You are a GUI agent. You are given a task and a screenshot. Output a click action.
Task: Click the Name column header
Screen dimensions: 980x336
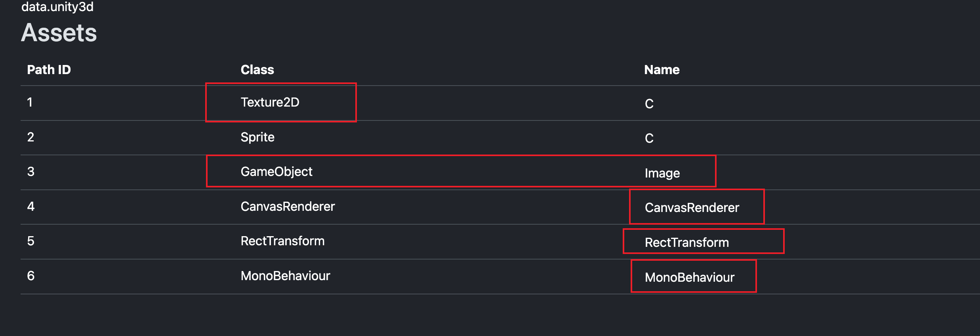point(662,70)
